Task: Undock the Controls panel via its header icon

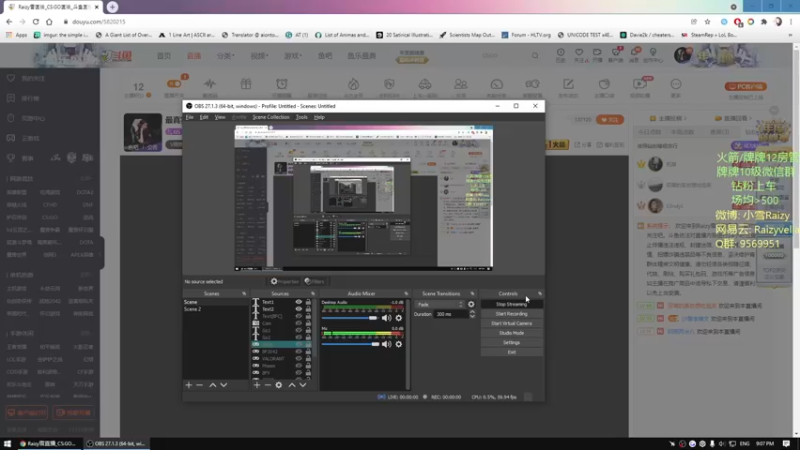Action: [x=540, y=294]
